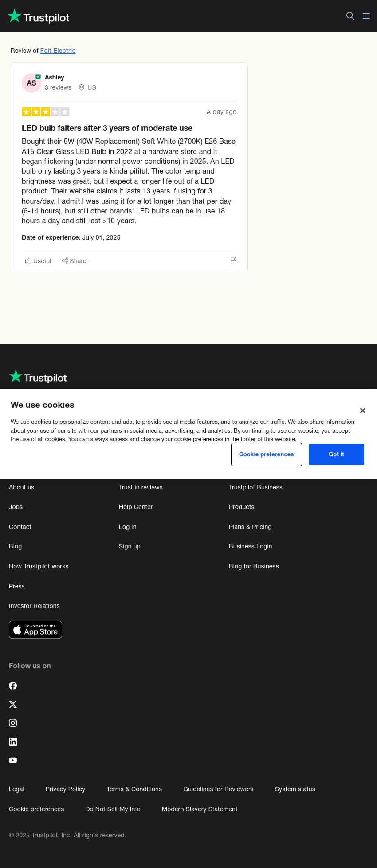This screenshot has height=868, width=377.
Task: Open the Products footer link
Action: point(242,507)
